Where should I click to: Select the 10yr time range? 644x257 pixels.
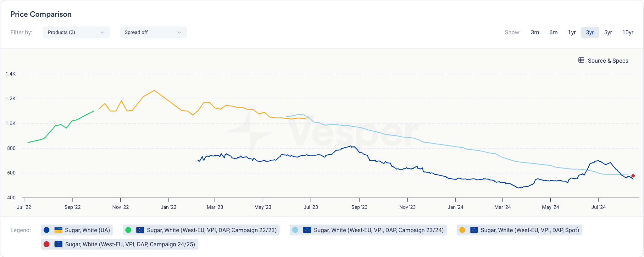[x=628, y=32]
